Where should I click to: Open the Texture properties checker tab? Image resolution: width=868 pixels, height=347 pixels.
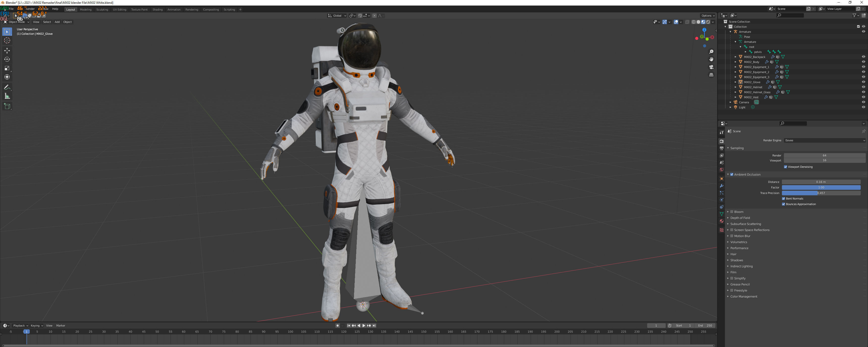(721, 230)
